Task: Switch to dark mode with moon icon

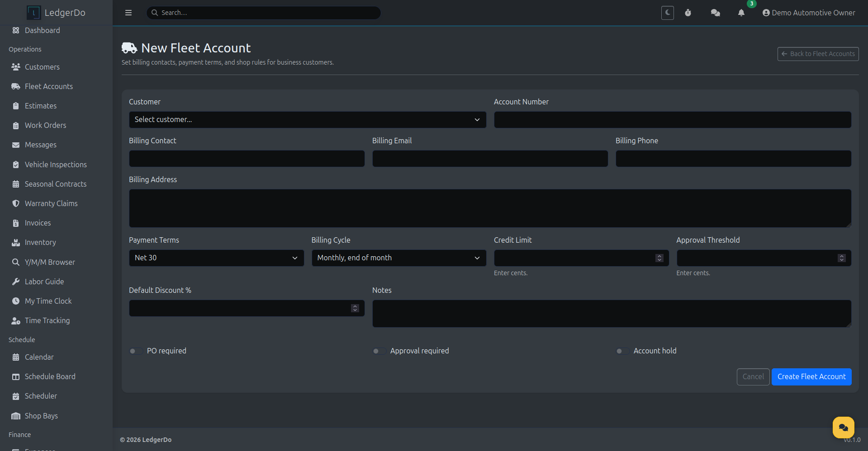Action: (667, 13)
